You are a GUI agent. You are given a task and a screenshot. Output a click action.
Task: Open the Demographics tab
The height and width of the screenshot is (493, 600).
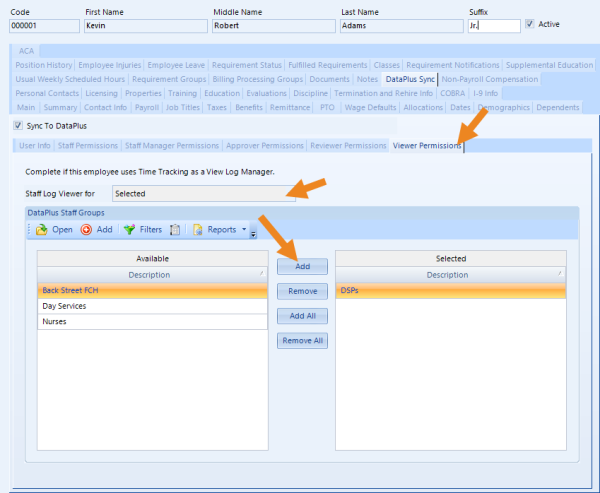(x=505, y=107)
